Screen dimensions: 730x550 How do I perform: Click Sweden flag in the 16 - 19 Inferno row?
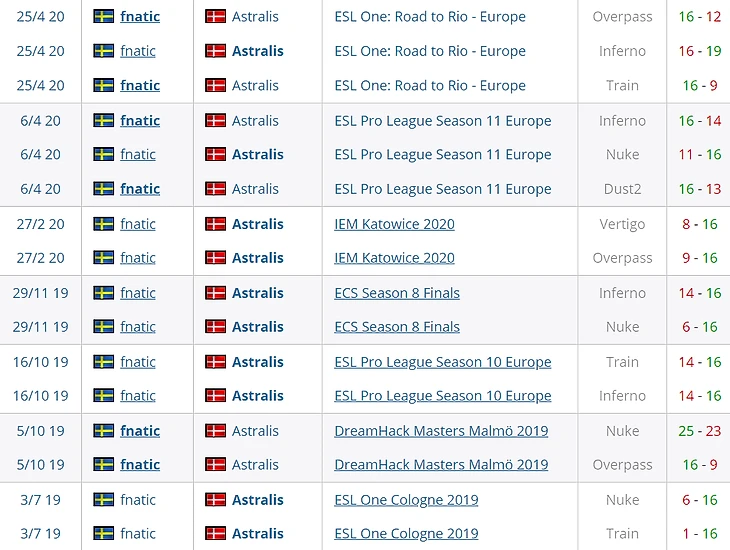[x=103, y=51]
